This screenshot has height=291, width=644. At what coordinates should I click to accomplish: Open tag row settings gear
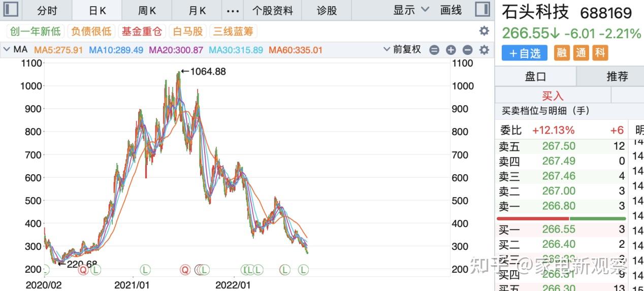(484, 31)
